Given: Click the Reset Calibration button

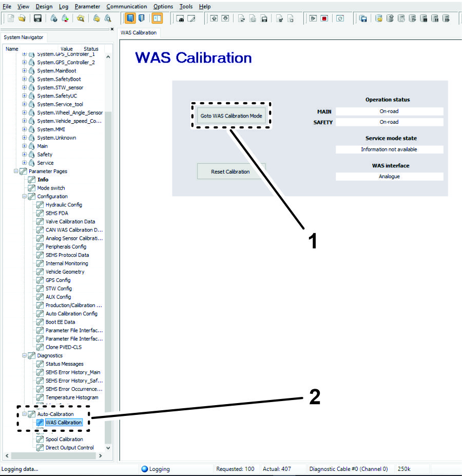Looking at the screenshot, I should tap(230, 172).
